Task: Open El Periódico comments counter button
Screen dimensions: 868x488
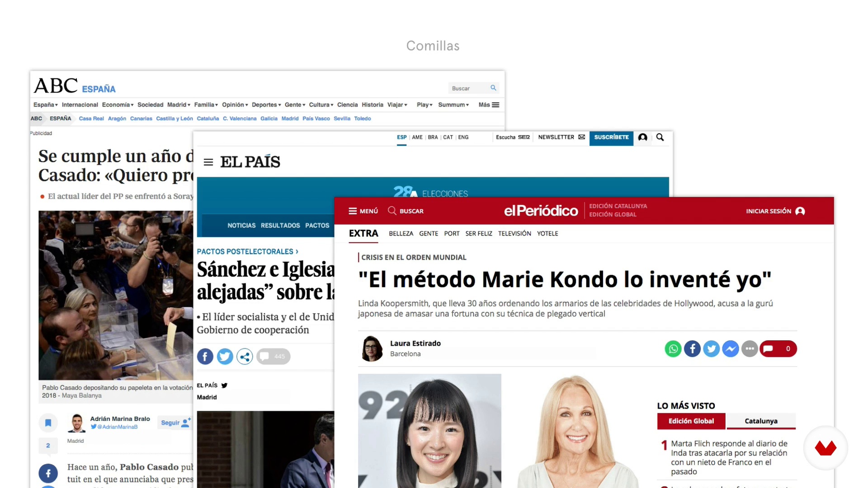Action: click(x=778, y=349)
